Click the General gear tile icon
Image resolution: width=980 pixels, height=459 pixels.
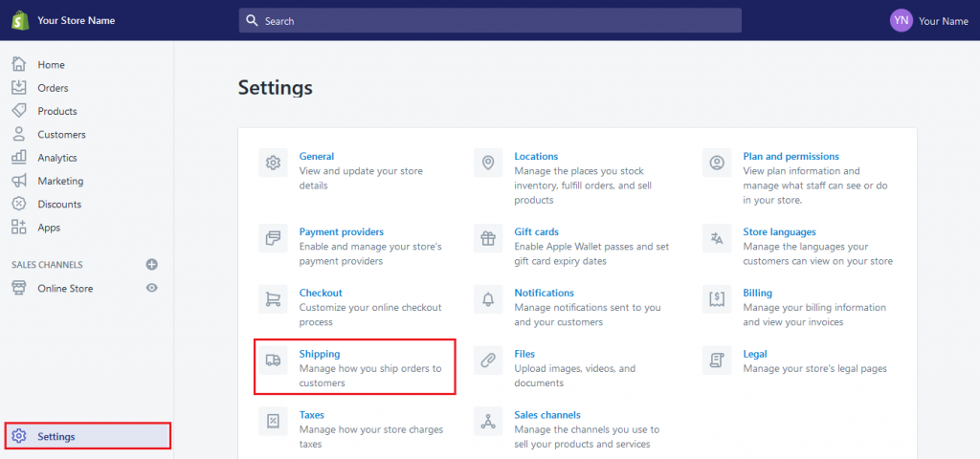pyautogui.click(x=273, y=163)
